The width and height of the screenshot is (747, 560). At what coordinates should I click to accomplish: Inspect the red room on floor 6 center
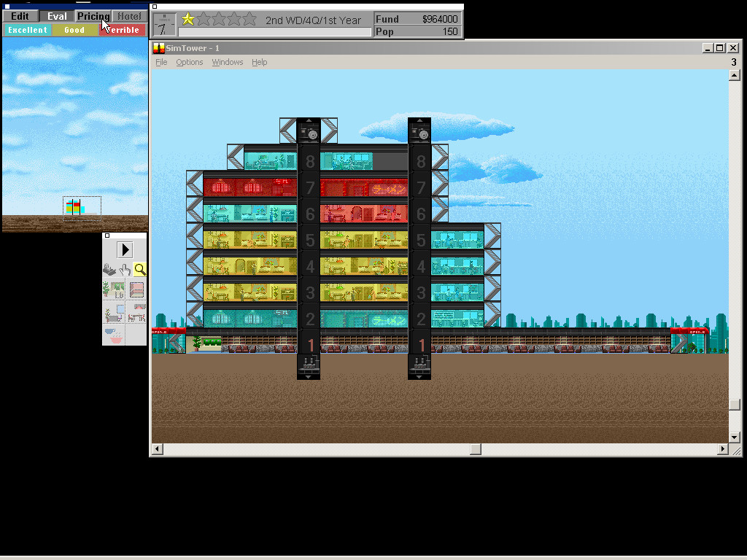click(x=364, y=214)
